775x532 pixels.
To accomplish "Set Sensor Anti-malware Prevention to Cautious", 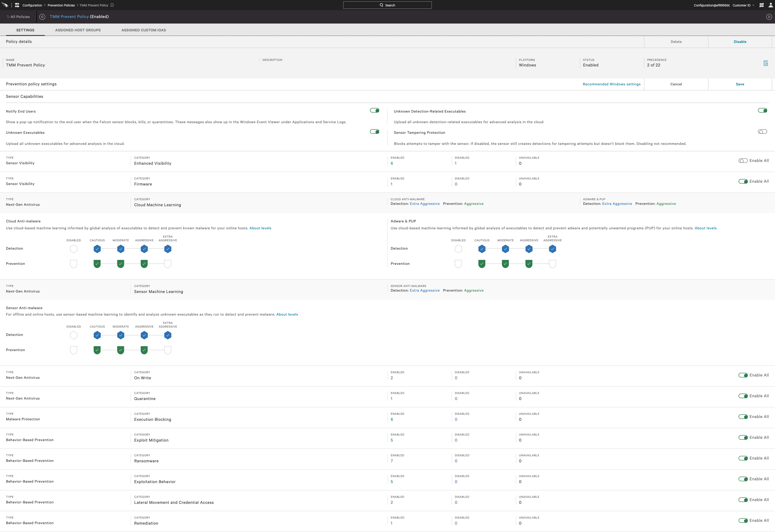I will point(97,350).
